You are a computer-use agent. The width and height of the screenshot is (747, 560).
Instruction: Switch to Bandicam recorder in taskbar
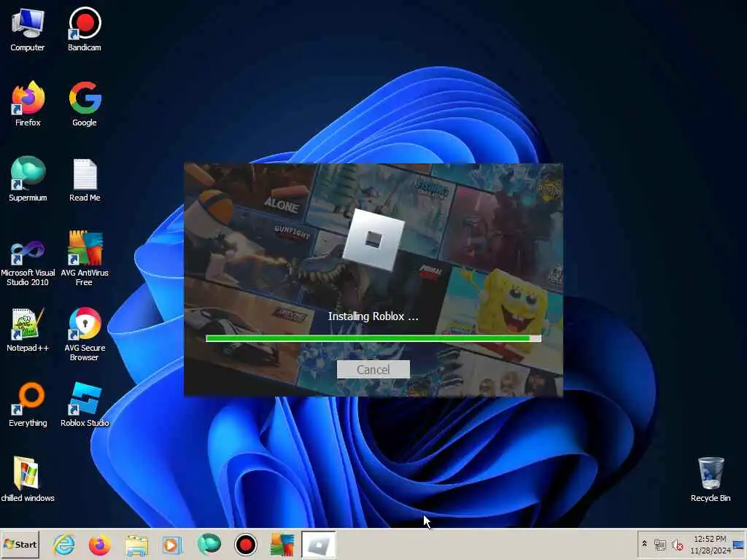click(245, 545)
